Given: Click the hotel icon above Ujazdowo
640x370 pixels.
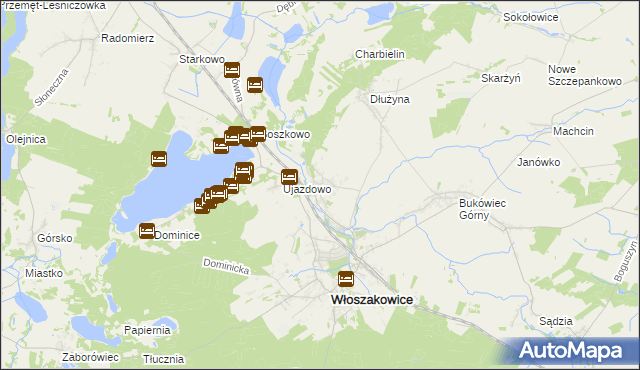Looking at the screenshot, I should [289, 177].
